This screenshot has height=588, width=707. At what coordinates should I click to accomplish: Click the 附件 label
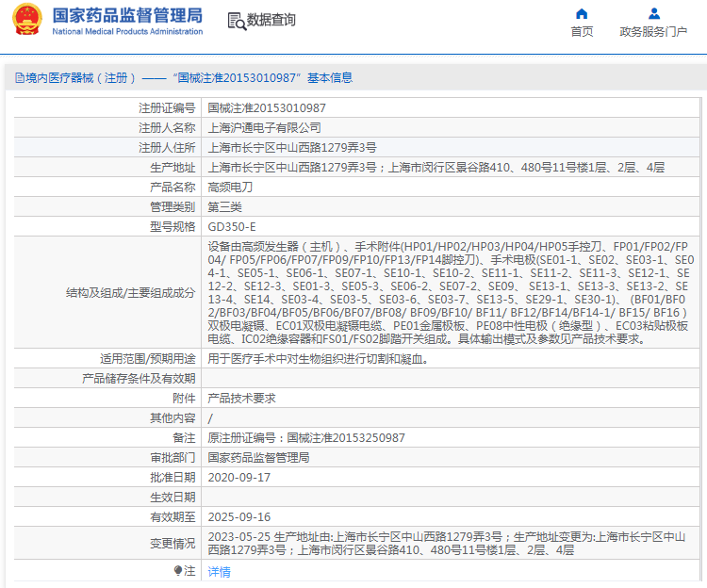[184, 399]
